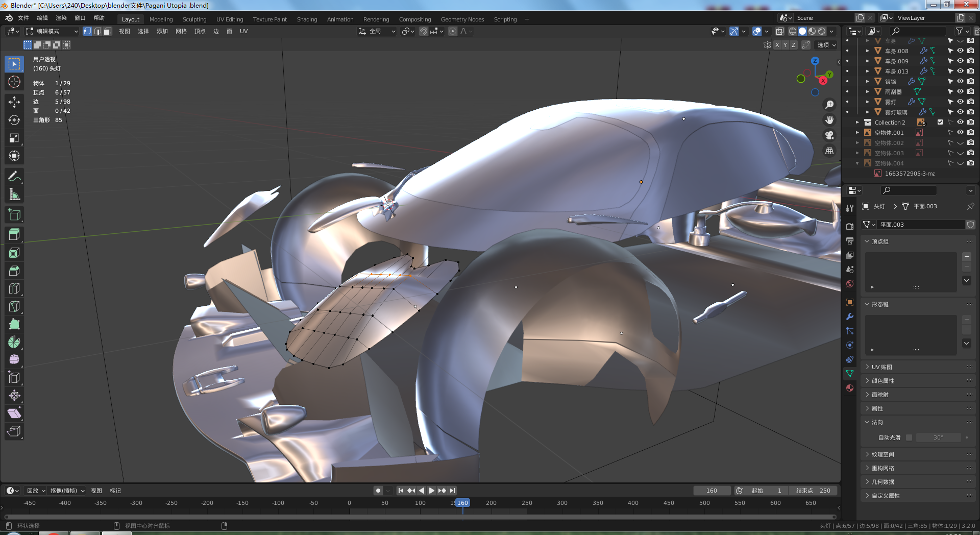Select the Cursor tool in left toolbar

tap(14, 82)
